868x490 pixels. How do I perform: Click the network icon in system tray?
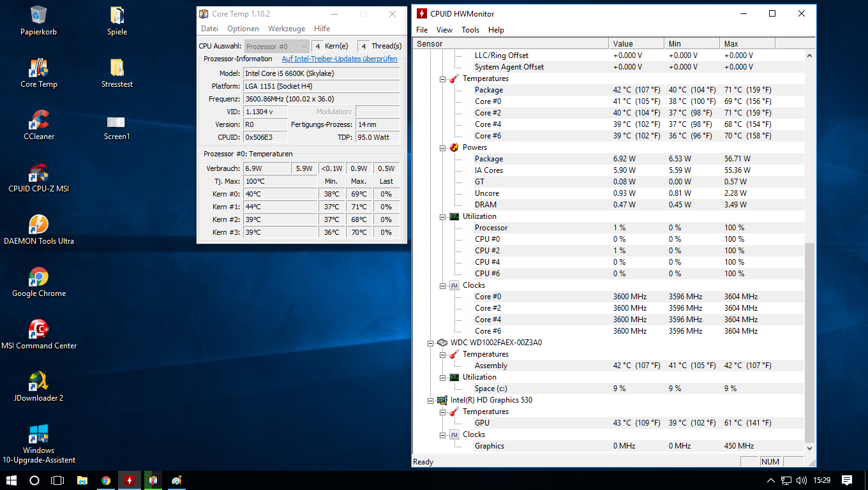(x=786, y=480)
